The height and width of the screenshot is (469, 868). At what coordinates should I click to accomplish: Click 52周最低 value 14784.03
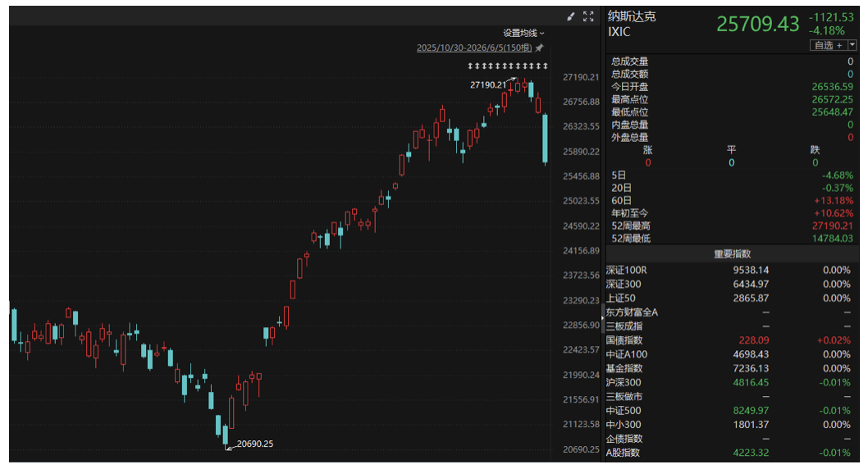[833, 239]
